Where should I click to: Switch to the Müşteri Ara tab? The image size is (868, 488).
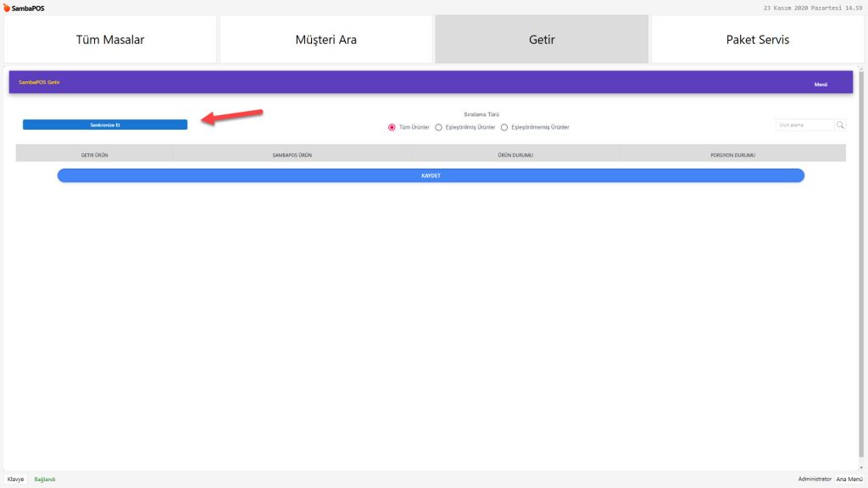tap(325, 40)
